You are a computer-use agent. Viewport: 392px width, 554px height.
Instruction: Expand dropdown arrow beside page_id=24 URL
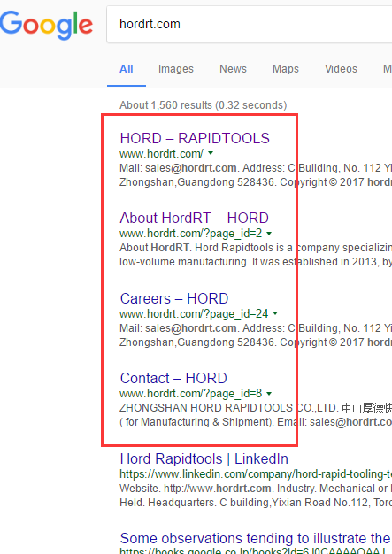(275, 313)
